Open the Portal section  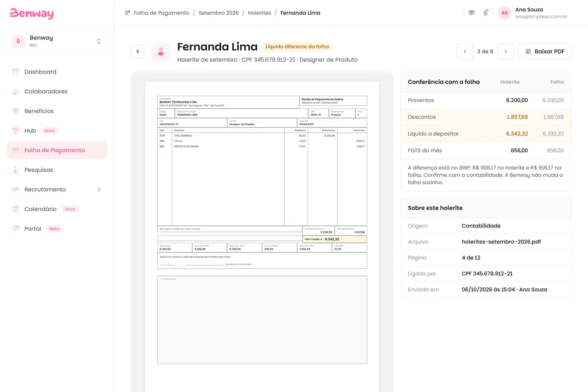57,229
